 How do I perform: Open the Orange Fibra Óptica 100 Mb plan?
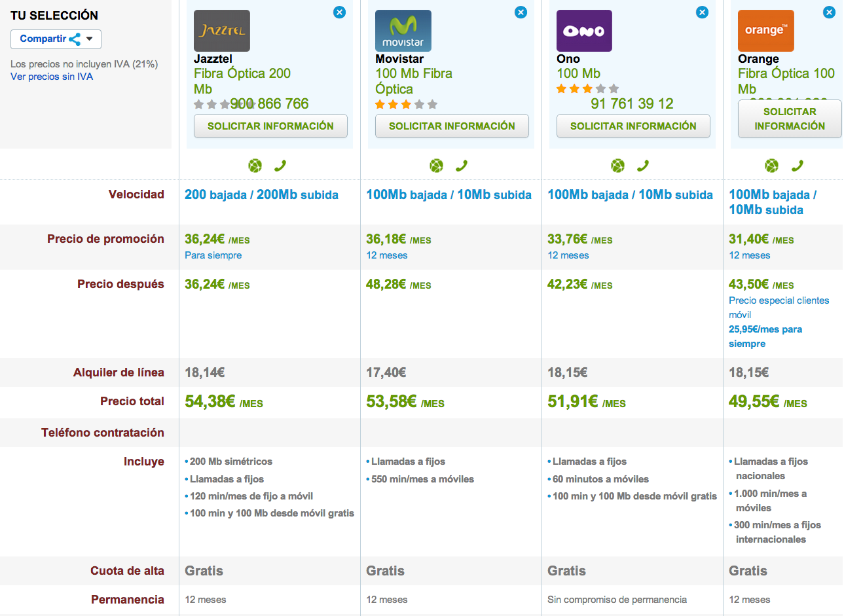(x=786, y=81)
